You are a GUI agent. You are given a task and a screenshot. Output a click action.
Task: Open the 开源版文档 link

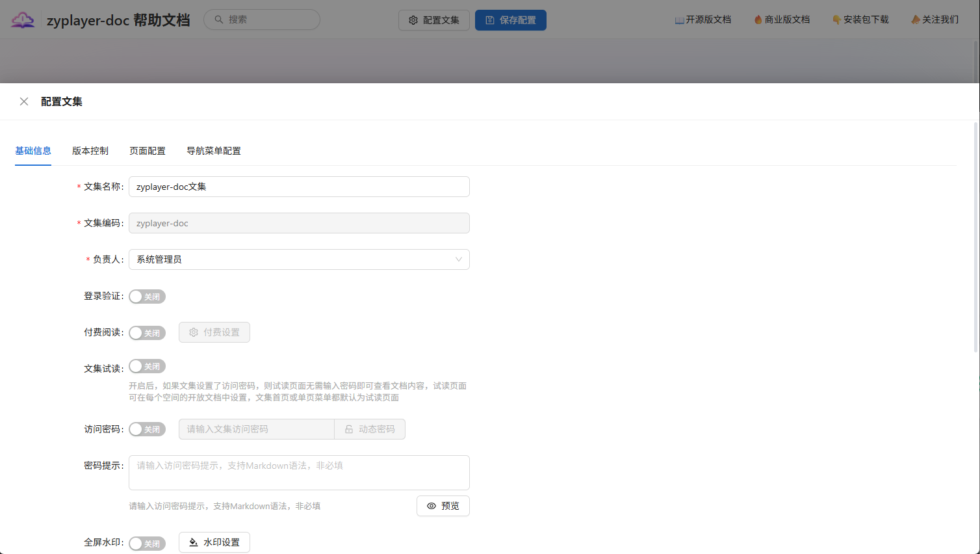coord(703,20)
